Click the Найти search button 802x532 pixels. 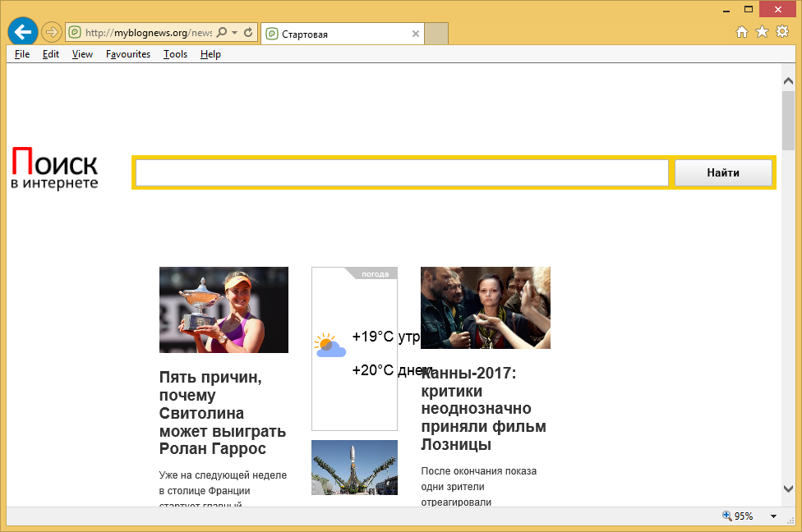(x=723, y=173)
